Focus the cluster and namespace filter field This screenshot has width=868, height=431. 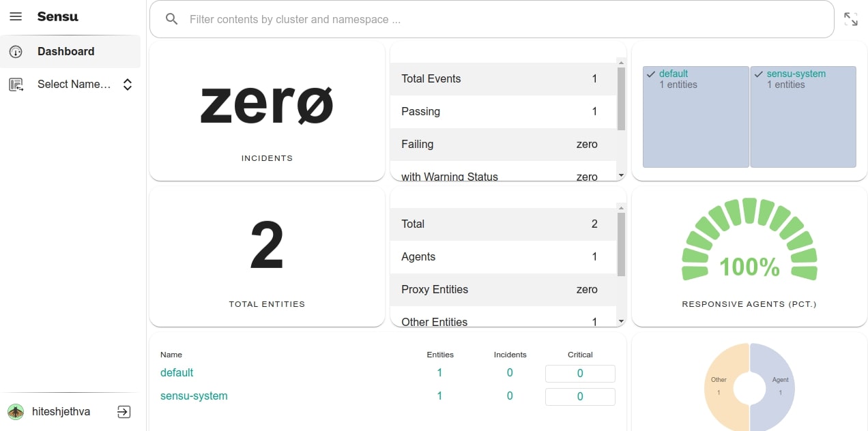point(491,19)
